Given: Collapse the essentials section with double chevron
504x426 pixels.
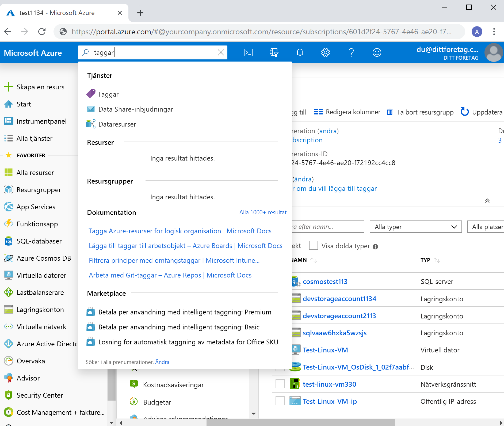Looking at the screenshot, I should (487, 201).
